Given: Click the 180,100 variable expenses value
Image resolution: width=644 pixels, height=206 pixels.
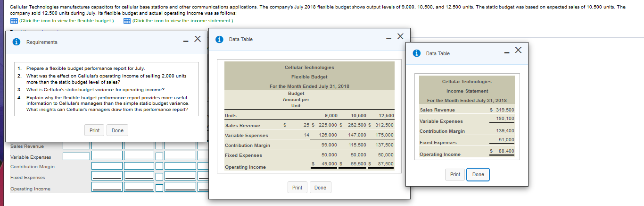Looking at the screenshot, I should coord(505,119).
